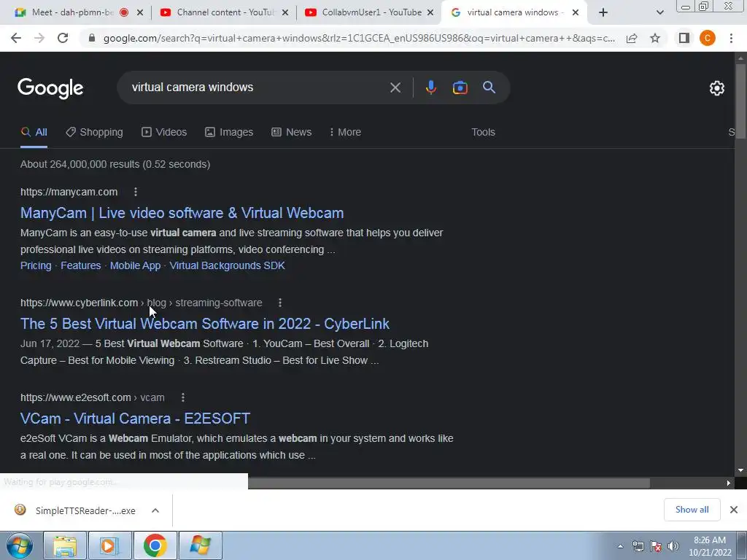Expand SimpleTTSReader download options arrow

tap(155, 510)
